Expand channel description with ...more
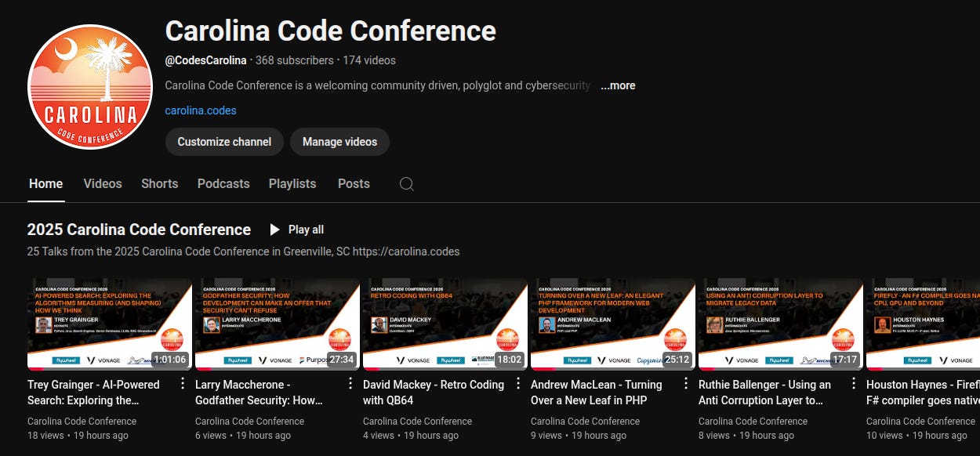This screenshot has width=980, height=456. pos(618,85)
